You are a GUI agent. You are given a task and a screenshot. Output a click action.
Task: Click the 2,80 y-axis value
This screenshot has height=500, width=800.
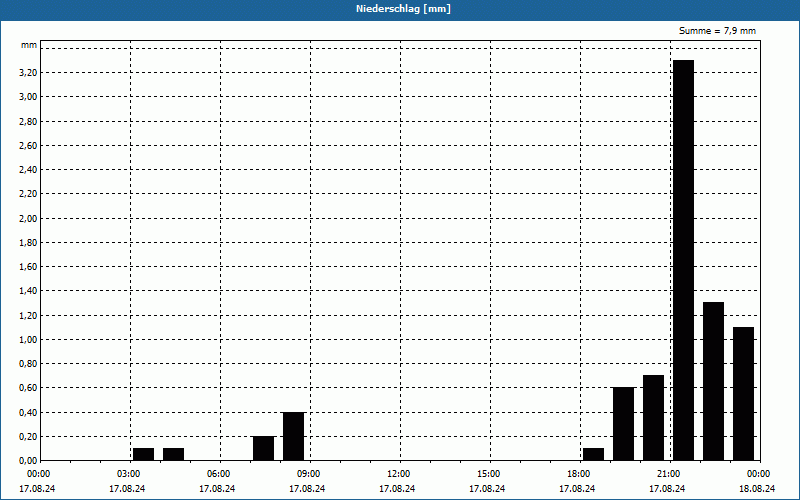(x=28, y=121)
